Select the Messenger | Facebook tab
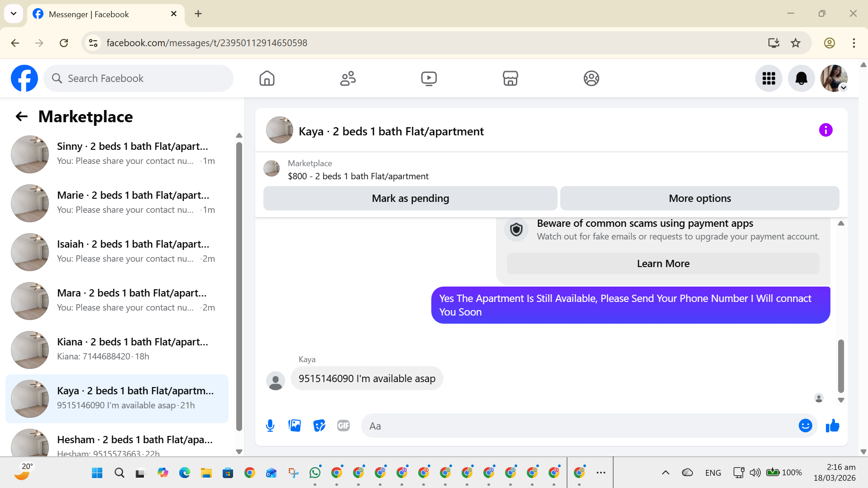 pos(106,14)
